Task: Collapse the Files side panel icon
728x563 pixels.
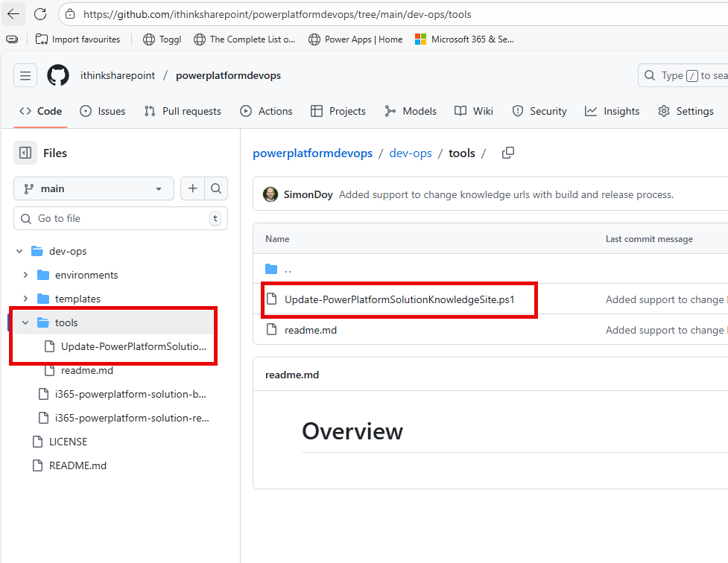Action: pyautogui.click(x=25, y=153)
